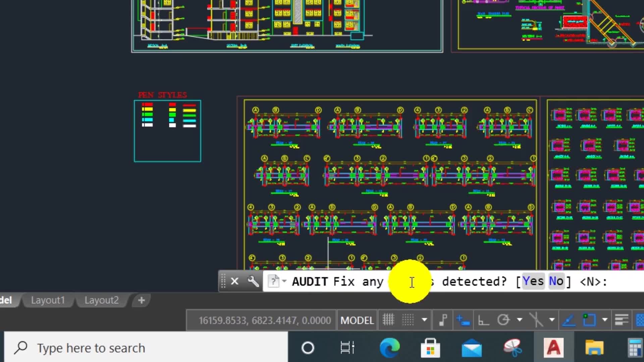This screenshot has width=644, height=362.
Task: Switch to Layout1 tab
Action: (x=48, y=300)
